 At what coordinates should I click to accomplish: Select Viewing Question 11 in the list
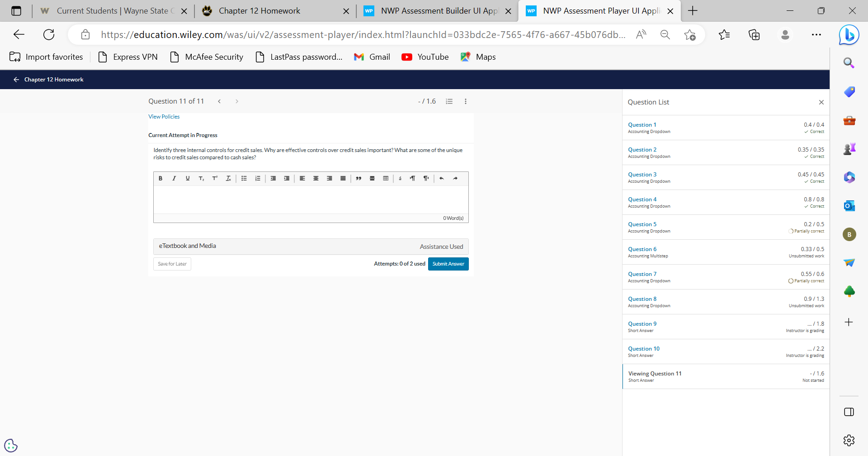tap(726, 377)
